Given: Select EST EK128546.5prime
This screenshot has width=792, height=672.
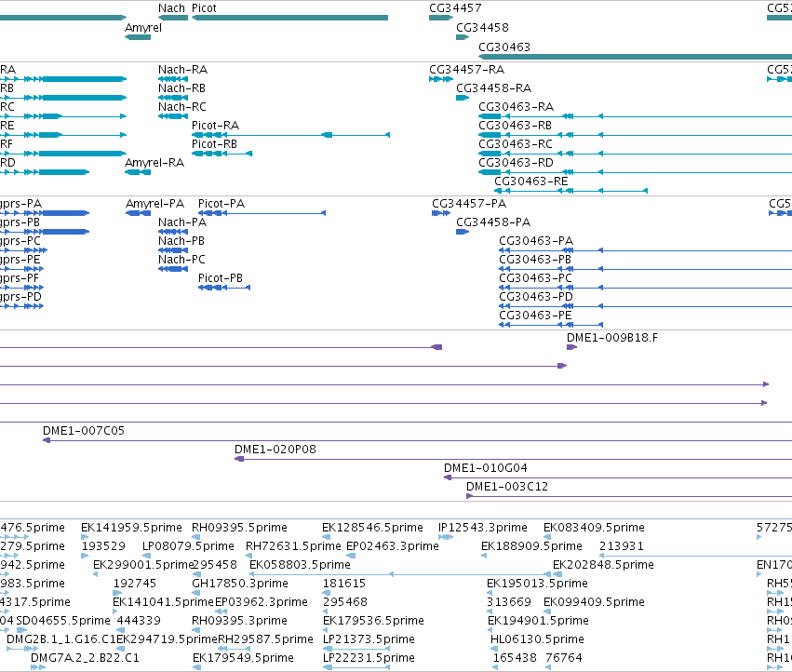Looking at the screenshot, I should click(x=327, y=537).
